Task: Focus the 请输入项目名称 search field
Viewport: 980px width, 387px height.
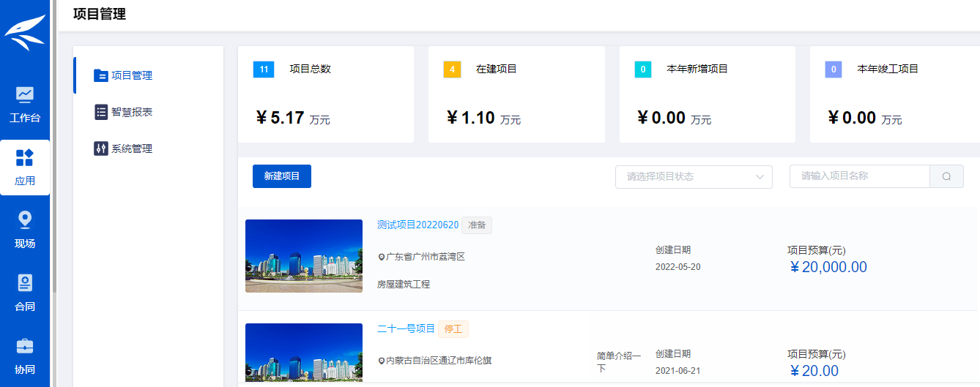Action: 859,176
